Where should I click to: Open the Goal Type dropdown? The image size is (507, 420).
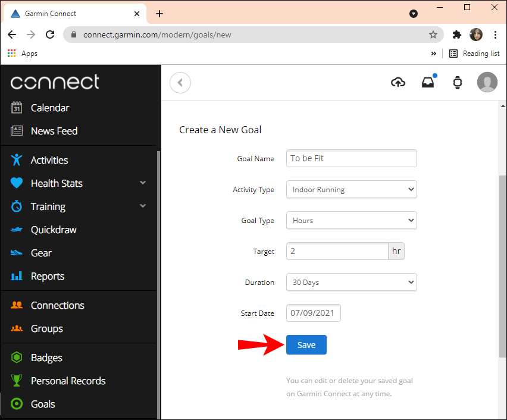pyautogui.click(x=351, y=221)
